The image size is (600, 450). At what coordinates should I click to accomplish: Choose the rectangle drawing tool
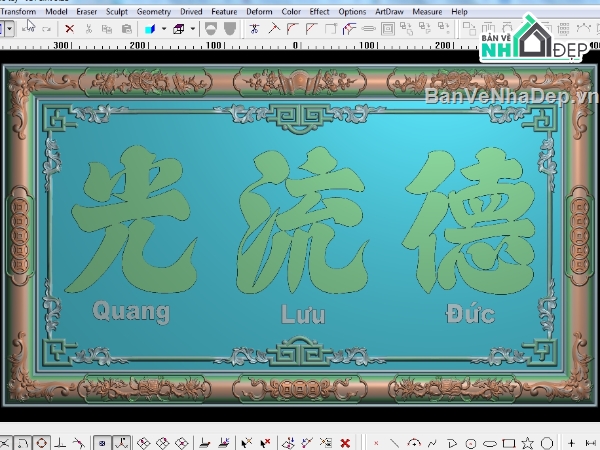pyautogui.click(x=509, y=443)
